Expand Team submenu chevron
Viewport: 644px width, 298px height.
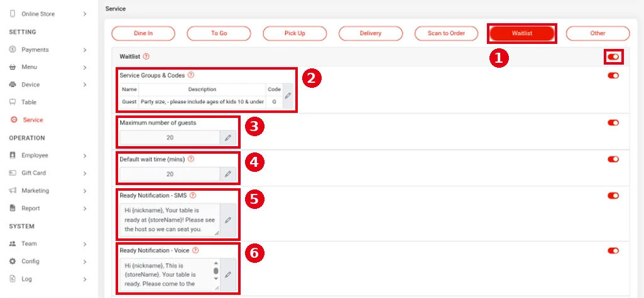click(85, 244)
